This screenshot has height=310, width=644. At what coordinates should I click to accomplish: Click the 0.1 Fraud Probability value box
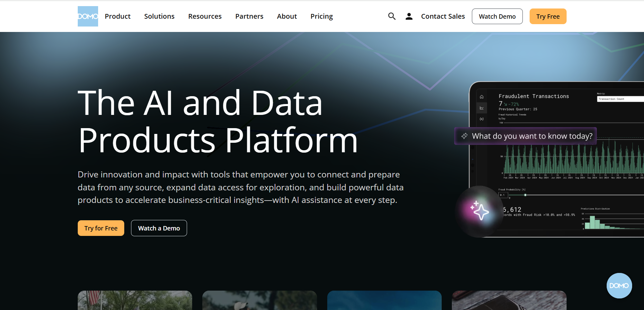[503, 195]
